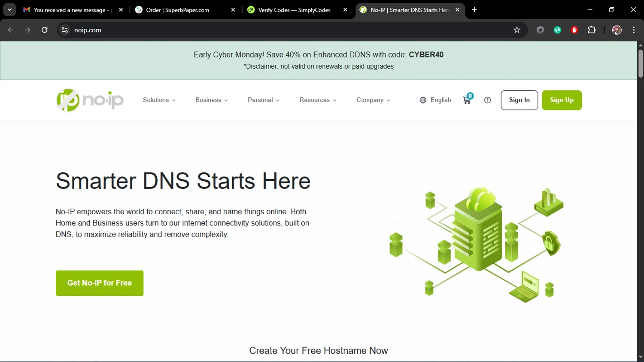Screen dimensions: 644x362
Task: Click the help question mark icon
Action: [x=487, y=100]
